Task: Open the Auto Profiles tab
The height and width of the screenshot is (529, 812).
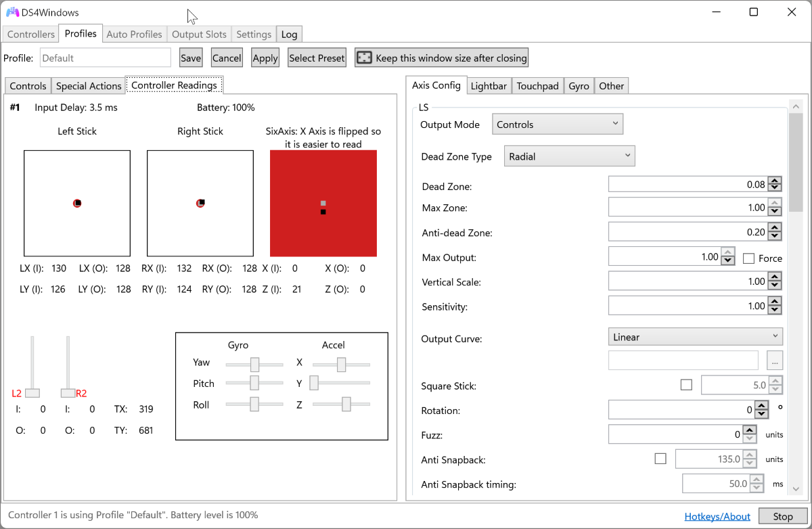Action: click(134, 34)
